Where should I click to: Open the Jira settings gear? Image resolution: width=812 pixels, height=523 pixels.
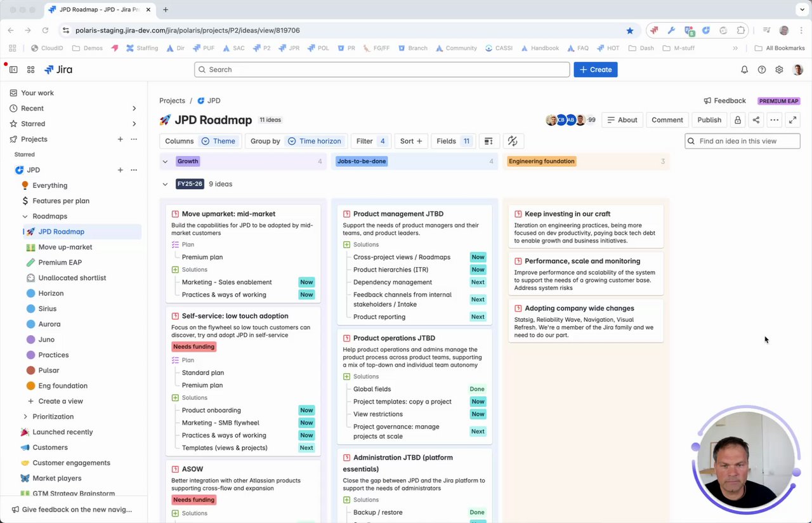(x=779, y=70)
